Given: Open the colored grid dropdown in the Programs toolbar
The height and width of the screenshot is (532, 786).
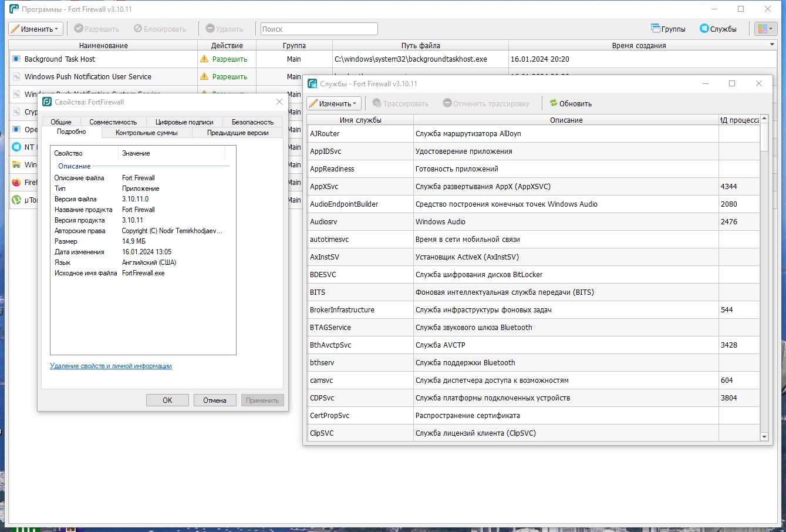Looking at the screenshot, I should click(765, 29).
